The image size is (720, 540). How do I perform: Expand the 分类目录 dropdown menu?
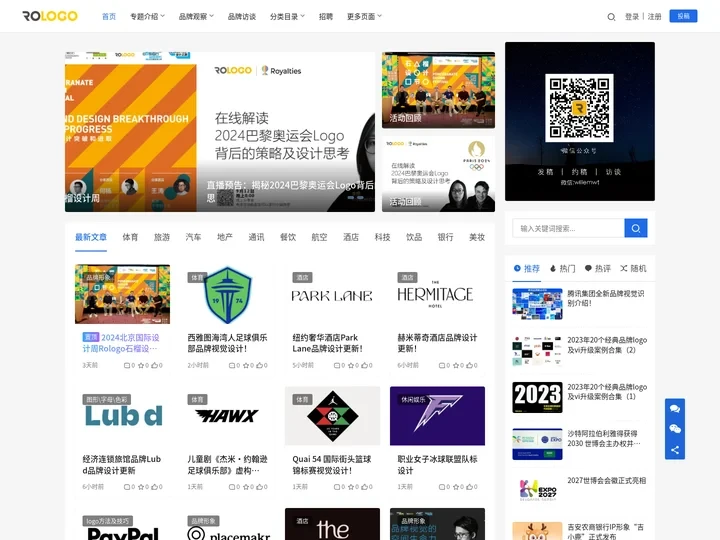pos(287,17)
